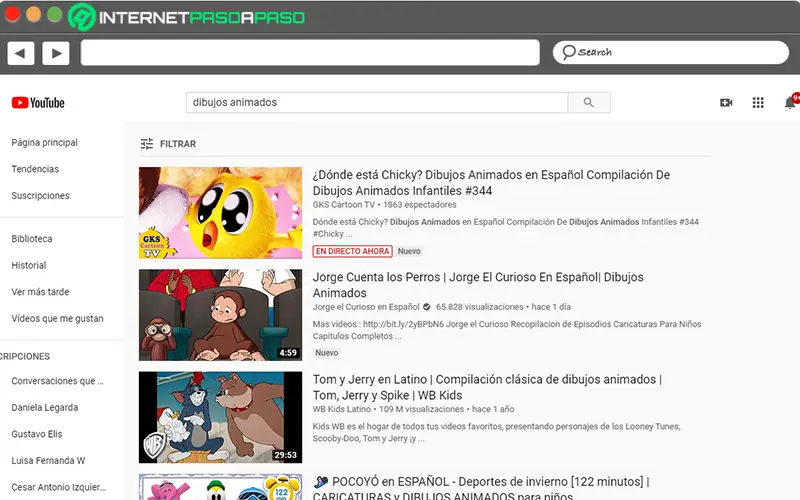
Task: Open WB Kids Latino channel name
Action: [x=341, y=409]
